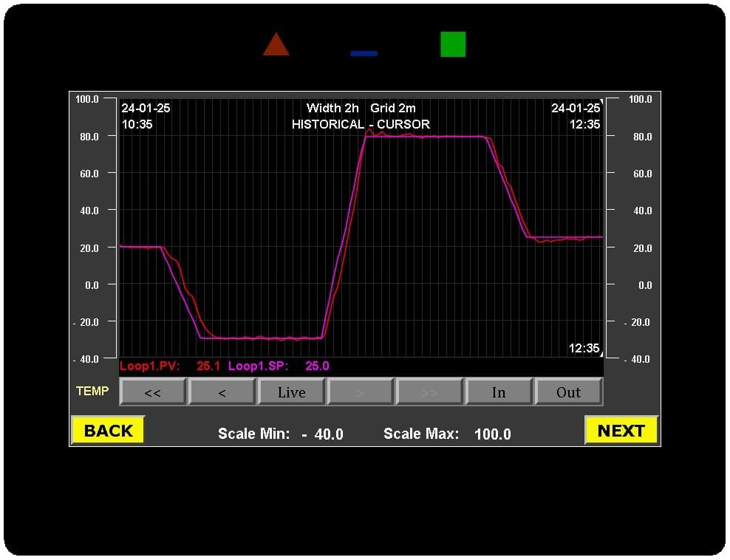Viewport: 730px width, 560px height.
Task: Click the Width 2h text
Action: (332, 108)
